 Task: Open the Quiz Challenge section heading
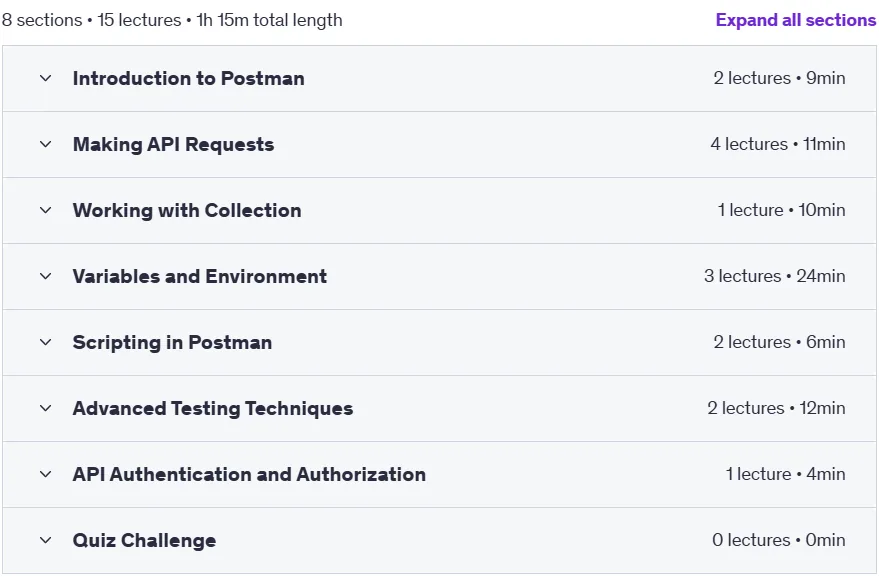(x=144, y=541)
